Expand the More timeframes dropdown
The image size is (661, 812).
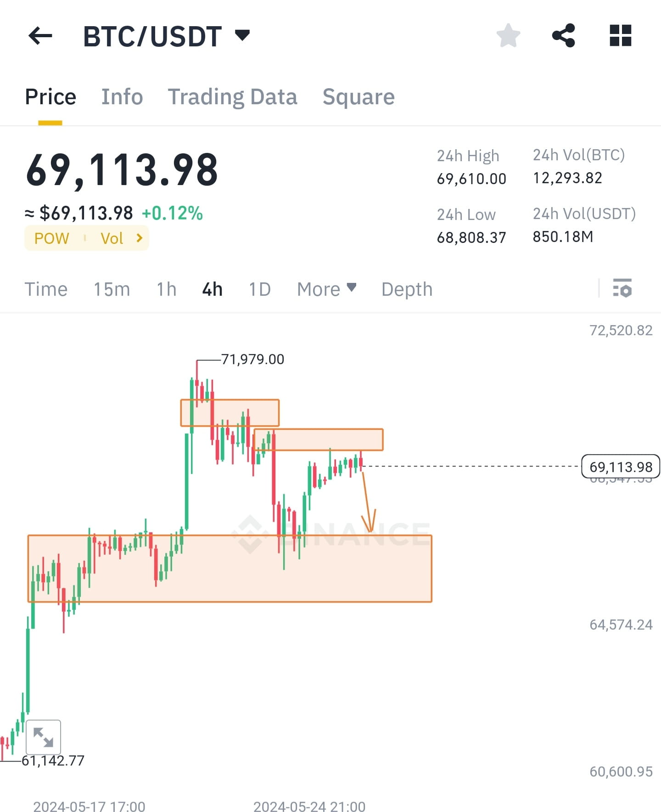[326, 289]
